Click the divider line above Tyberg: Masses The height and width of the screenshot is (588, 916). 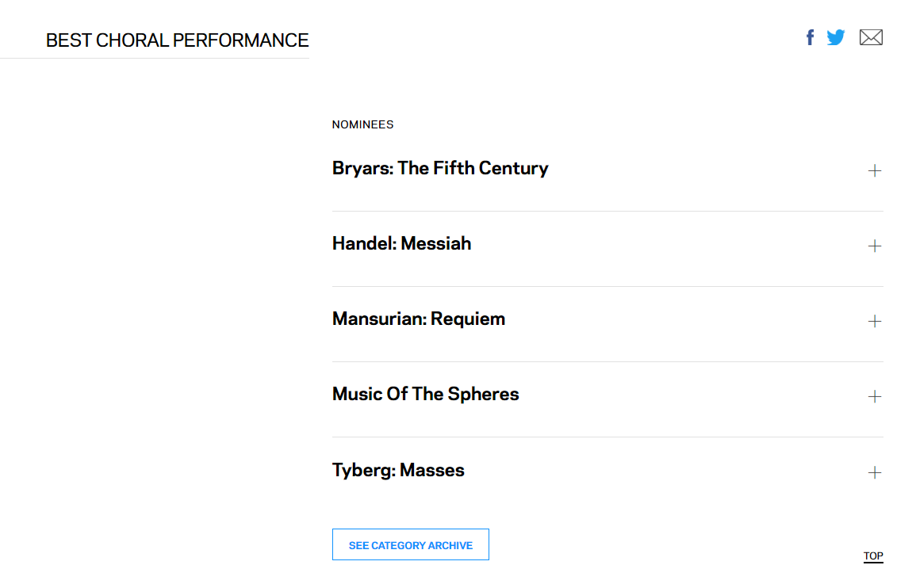tap(607, 437)
